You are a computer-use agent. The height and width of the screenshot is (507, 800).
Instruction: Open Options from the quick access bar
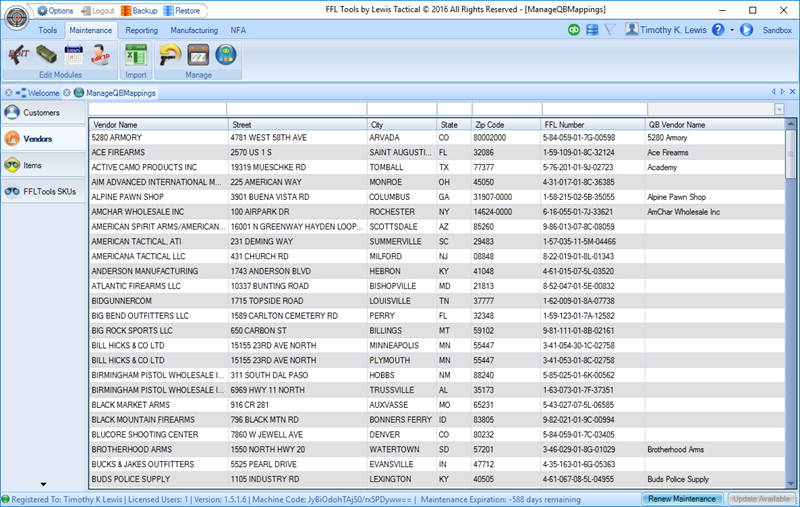point(55,11)
